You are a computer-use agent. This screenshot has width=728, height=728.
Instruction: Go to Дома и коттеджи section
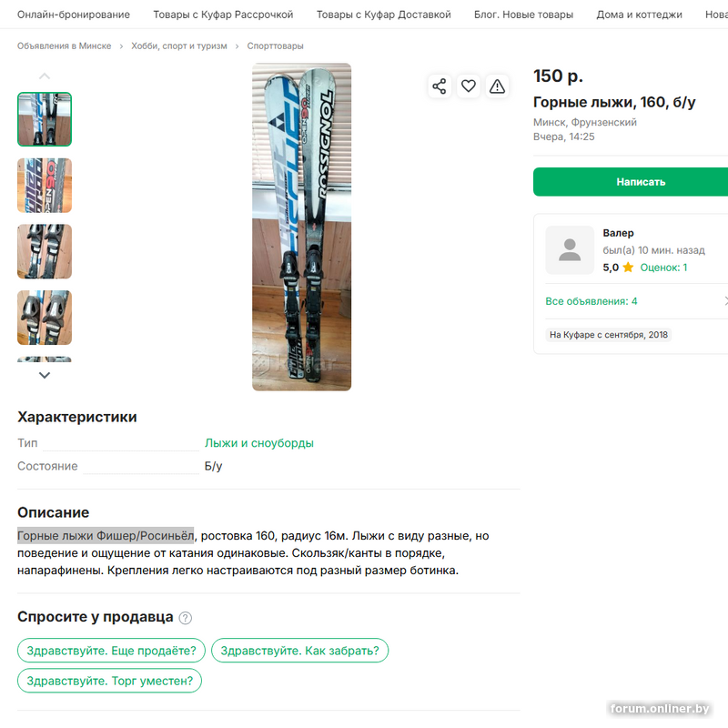click(x=640, y=15)
